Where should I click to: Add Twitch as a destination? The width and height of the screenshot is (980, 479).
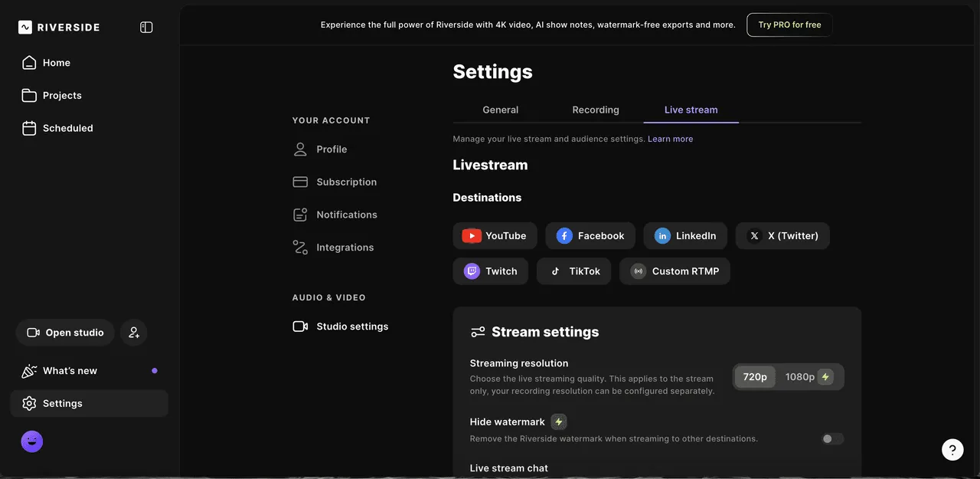tap(491, 271)
